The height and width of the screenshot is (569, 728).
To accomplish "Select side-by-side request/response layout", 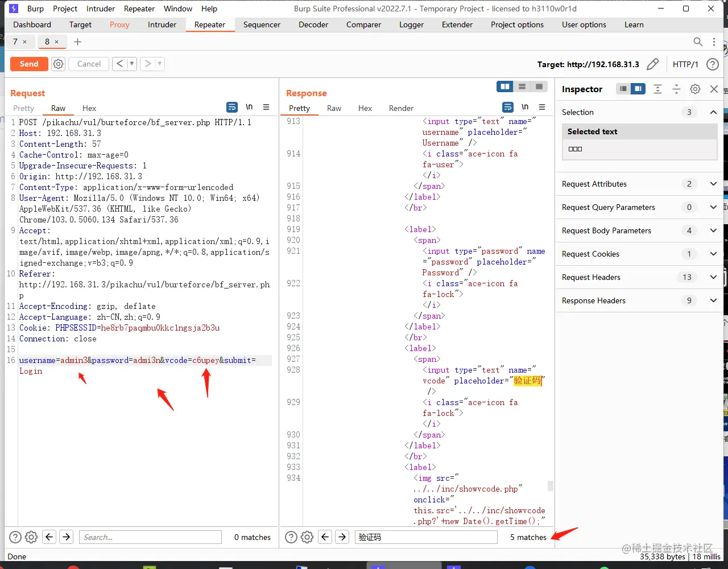I will tap(504, 86).
